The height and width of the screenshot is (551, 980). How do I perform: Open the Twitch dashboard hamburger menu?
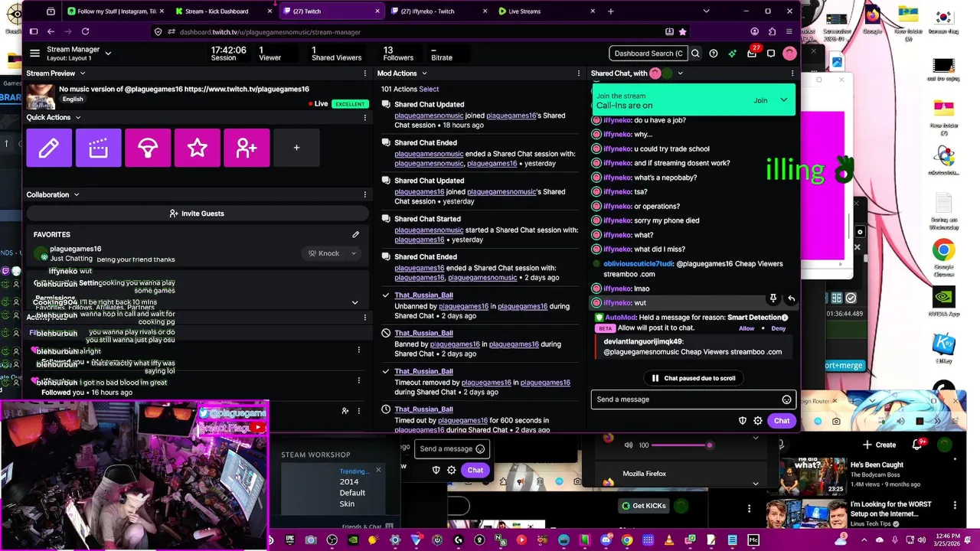click(x=34, y=54)
